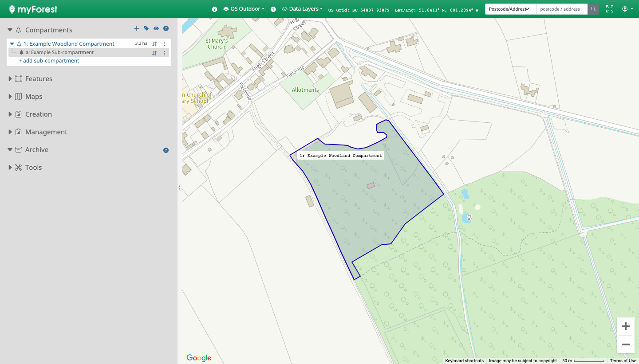Viewport: 639px width, 364px height.
Task: Zoom out on the map
Action: tap(626, 344)
